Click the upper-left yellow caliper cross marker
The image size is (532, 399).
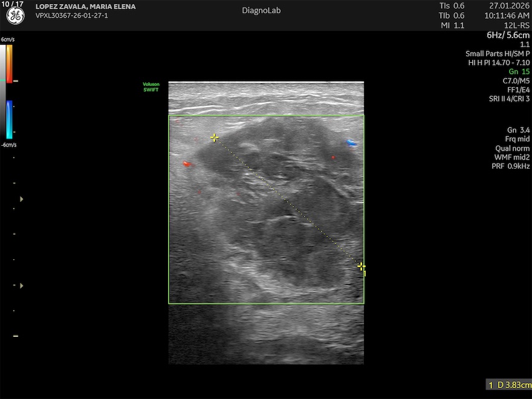[214, 138]
